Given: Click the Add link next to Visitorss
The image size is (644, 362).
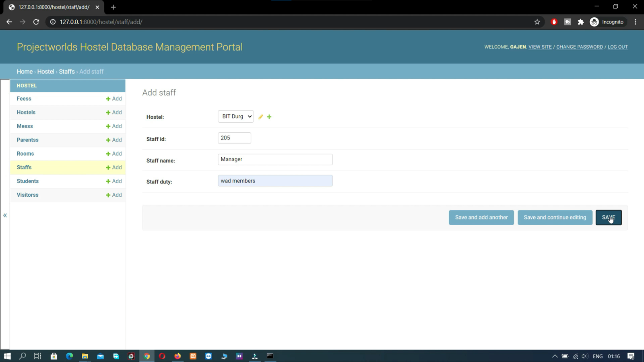Looking at the screenshot, I should coord(114,195).
